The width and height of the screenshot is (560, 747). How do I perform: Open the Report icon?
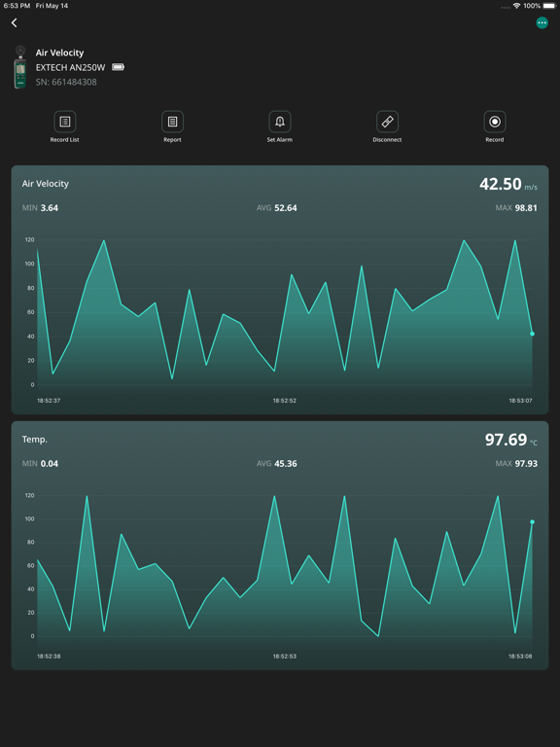[172, 122]
